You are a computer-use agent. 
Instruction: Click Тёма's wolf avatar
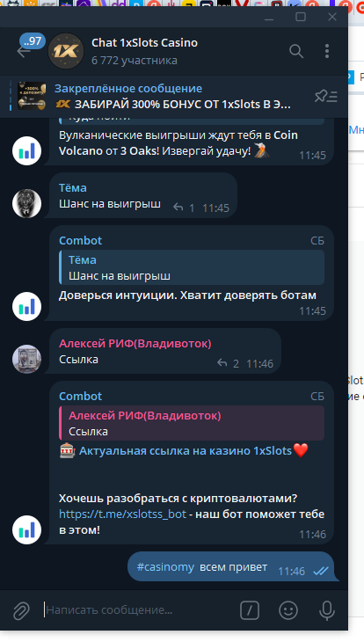click(26, 203)
